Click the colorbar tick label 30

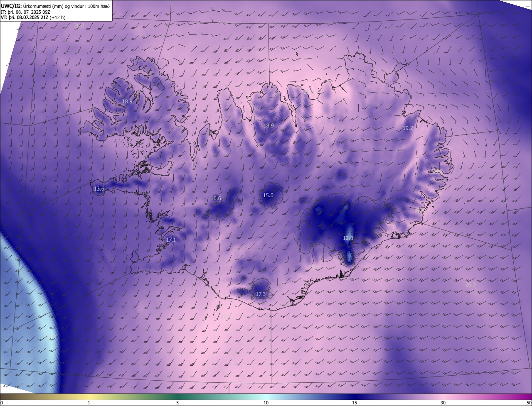tap(443, 403)
